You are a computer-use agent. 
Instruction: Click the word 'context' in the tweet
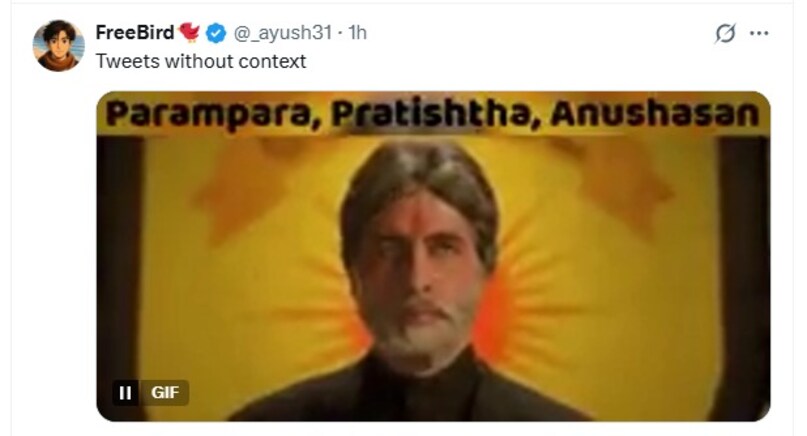[x=272, y=61]
